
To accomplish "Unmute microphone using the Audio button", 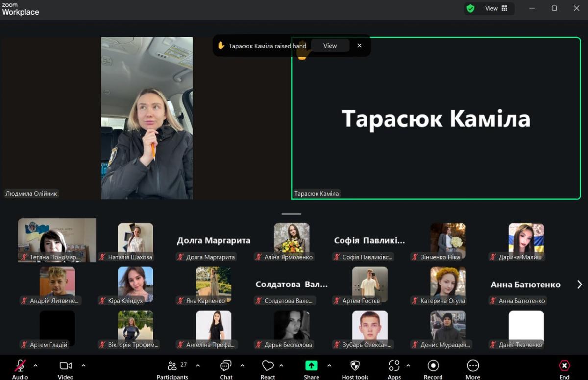I will 20,366.
